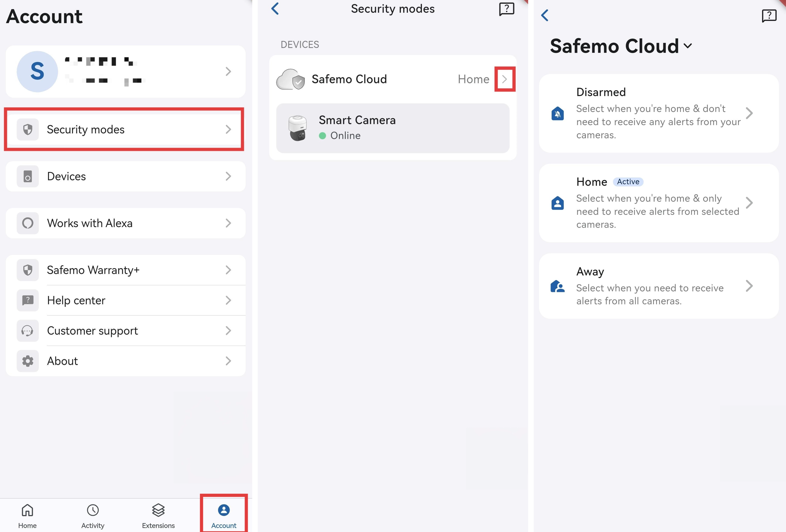This screenshot has width=786, height=532.
Task: Click the Away mode house icon
Action: coord(557,286)
